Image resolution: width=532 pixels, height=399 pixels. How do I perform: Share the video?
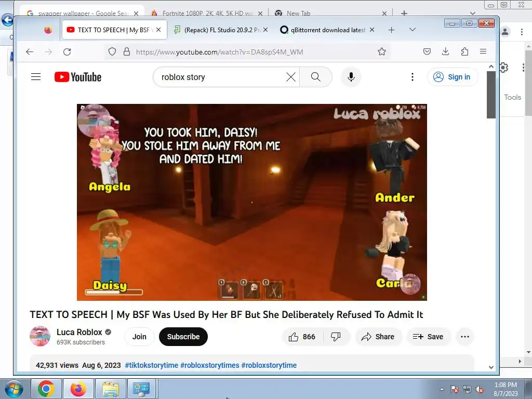point(378,337)
